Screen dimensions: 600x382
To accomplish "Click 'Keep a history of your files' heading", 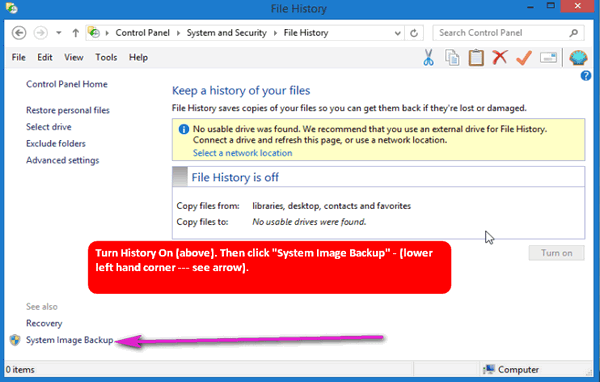I will point(241,91).
